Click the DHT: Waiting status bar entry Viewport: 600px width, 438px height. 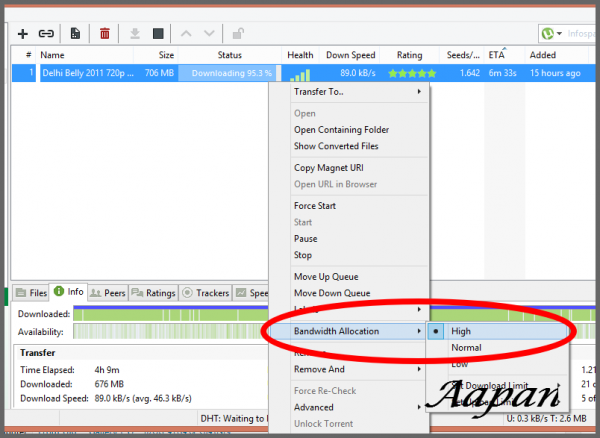pos(234,418)
